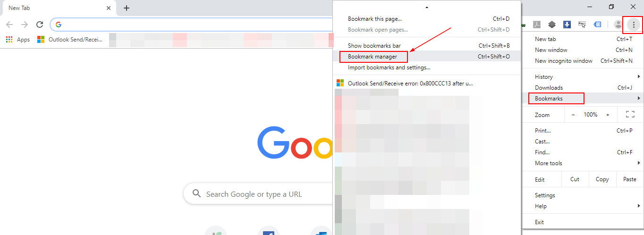This screenshot has height=235, width=644.
Task: Click the blue tag extension icon
Action: tap(597, 25)
